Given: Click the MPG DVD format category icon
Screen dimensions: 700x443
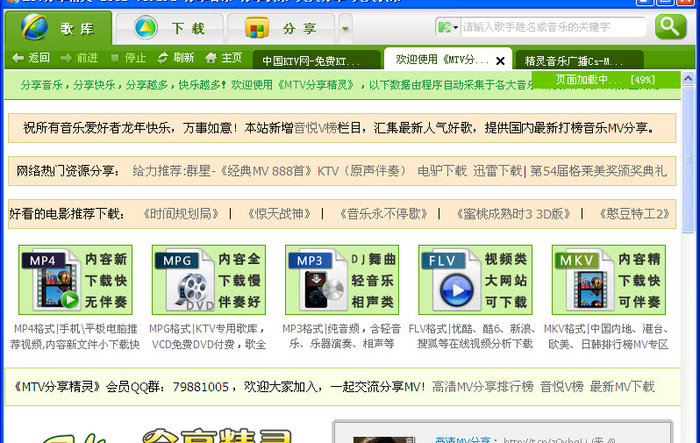Looking at the screenshot, I should [x=208, y=280].
